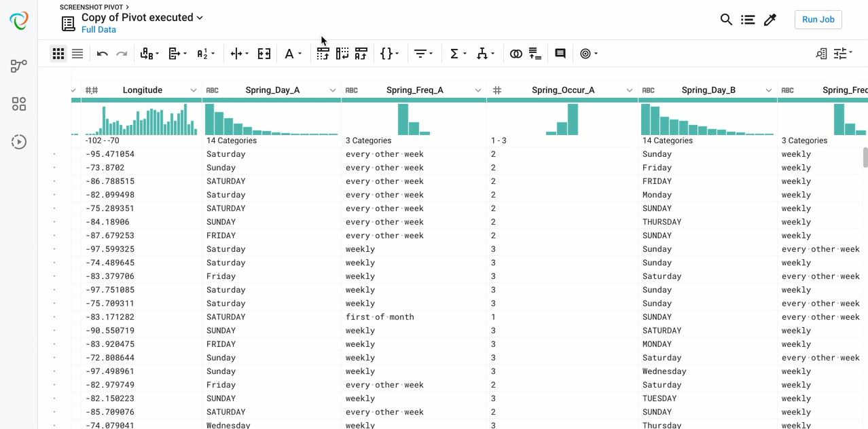Switch to grid view toggle
This screenshot has height=429, width=868.
point(58,54)
